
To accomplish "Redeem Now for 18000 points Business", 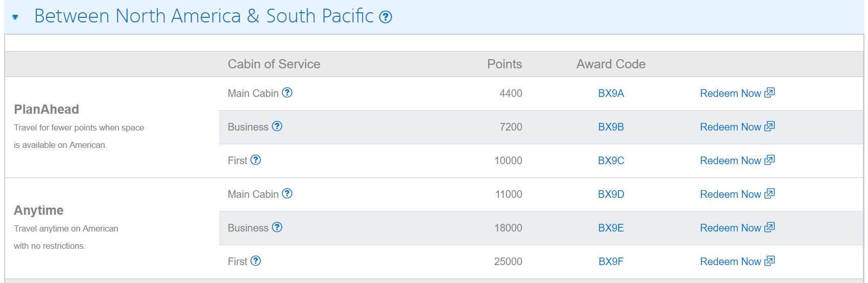I will [x=736, y=228].
